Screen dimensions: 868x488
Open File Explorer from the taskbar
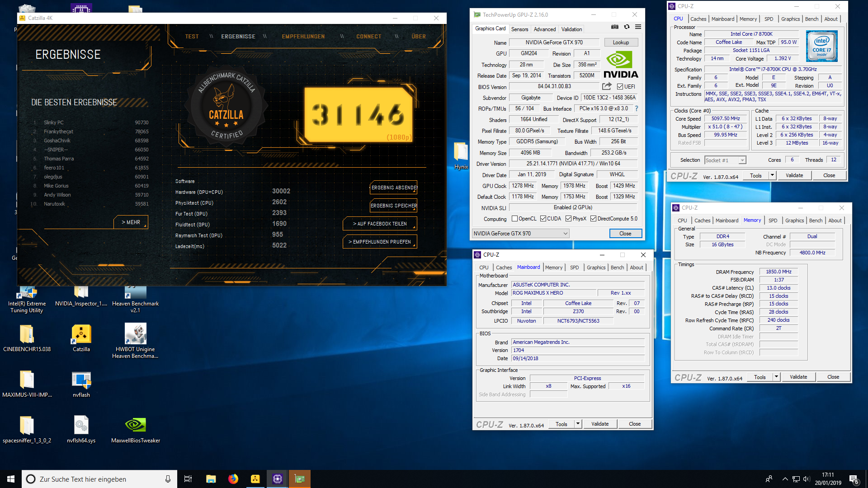tap(211, 479)
